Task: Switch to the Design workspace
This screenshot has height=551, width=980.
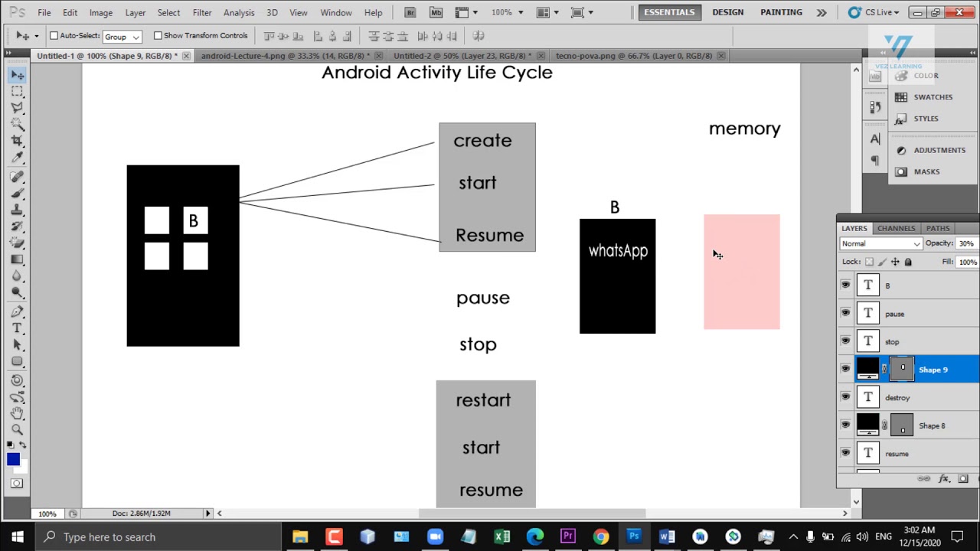Action: click(727, 12)
